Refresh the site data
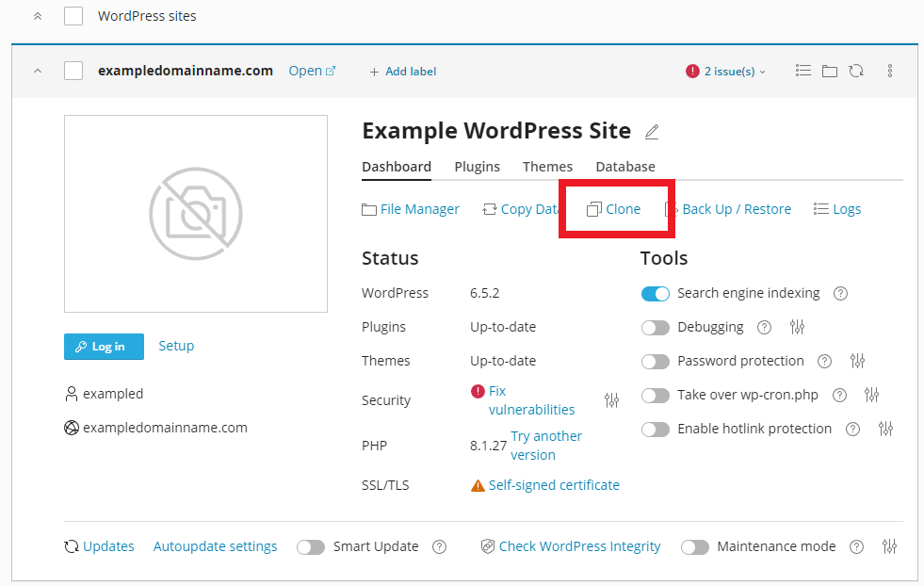This screenshot has height=585, width=924. tap(856, 70)
